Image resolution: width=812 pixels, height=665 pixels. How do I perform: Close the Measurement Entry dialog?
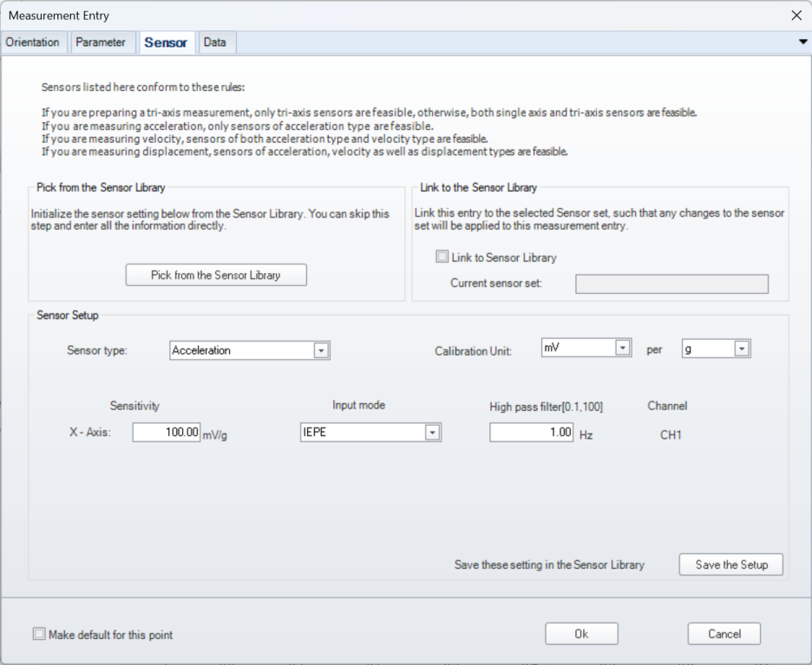pyautogui.click(x=796, y=16)
